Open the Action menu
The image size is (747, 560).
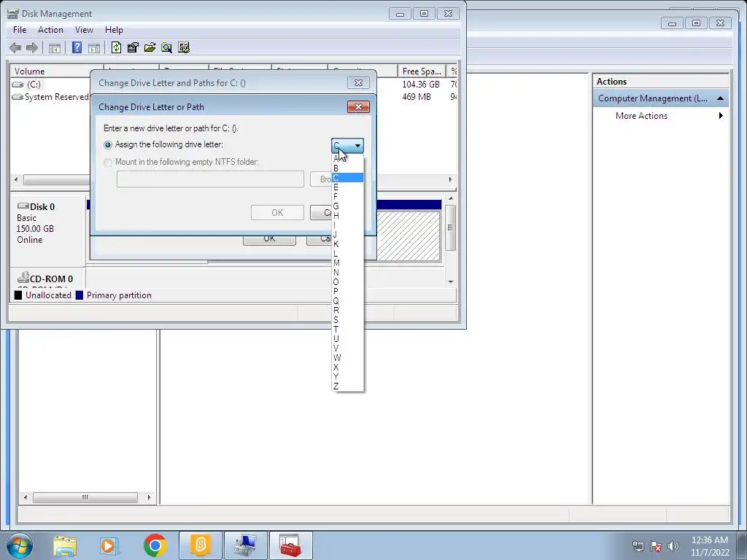(50, 29)
